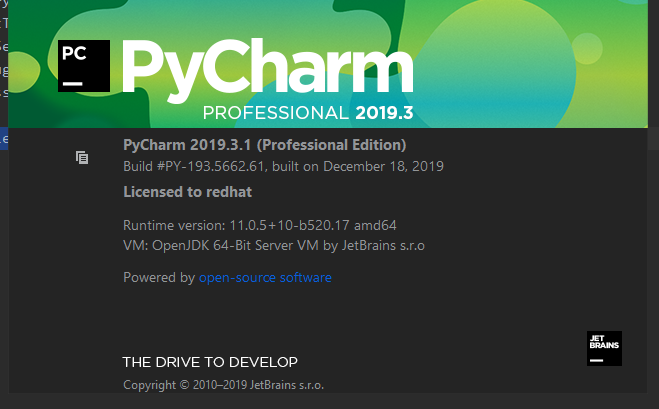The image size is (659, 409).
Task: Click the Licensed to redhat text
Action: coord(187,192)
